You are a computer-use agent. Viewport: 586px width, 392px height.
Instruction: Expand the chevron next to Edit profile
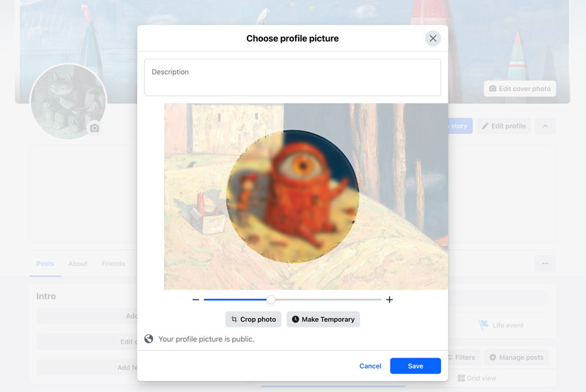click(x=545, y=126)
